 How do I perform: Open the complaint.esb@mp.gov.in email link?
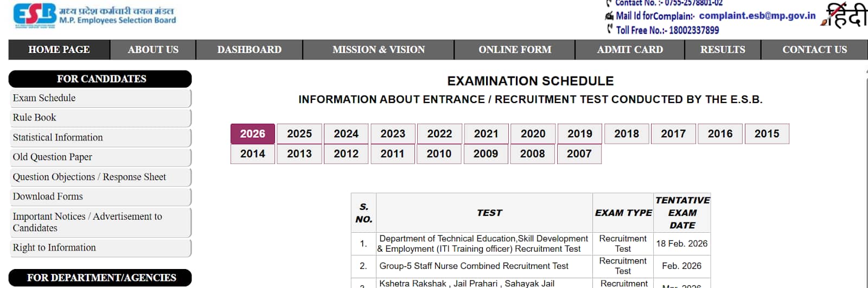(x=757, y=16)
